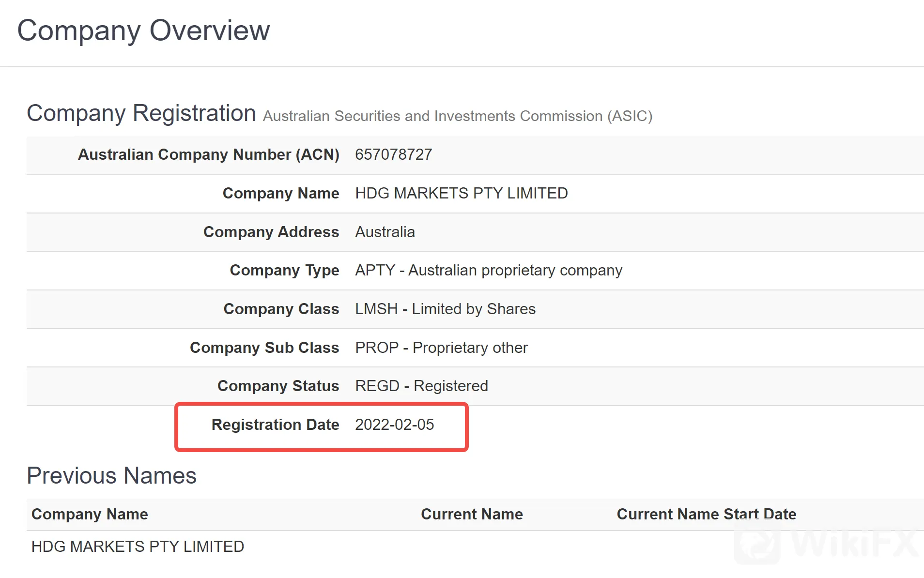
Task: Select APTY - Australian proprietary company value
Action: pos(489,270)
